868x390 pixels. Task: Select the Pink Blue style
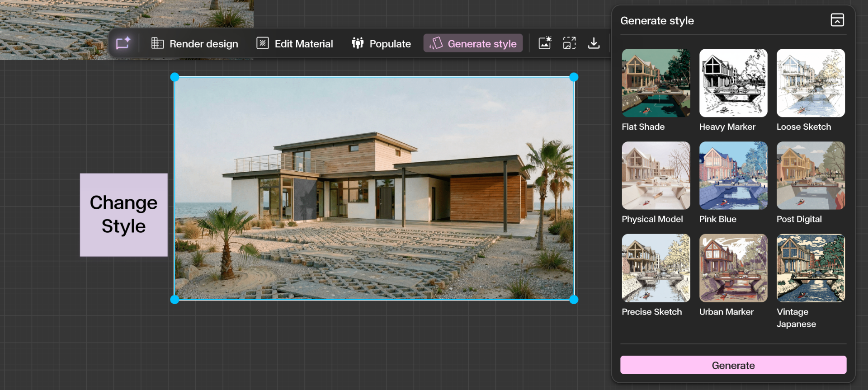coord(733,176)
